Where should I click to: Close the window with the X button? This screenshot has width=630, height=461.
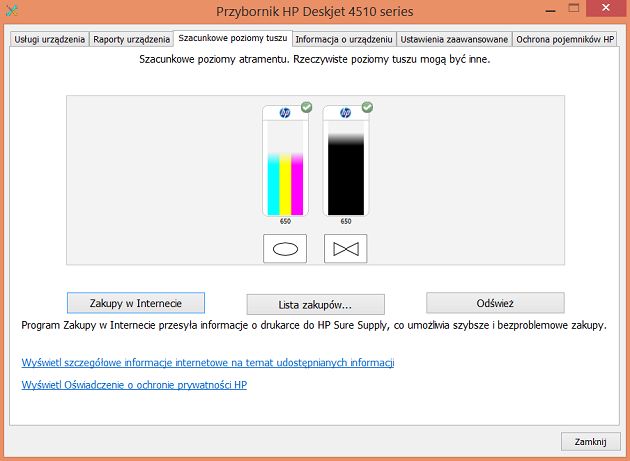coord(606,8)
